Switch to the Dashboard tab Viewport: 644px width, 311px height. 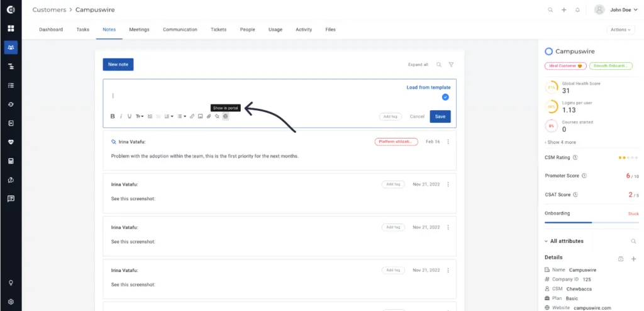(x=51, y=30)
